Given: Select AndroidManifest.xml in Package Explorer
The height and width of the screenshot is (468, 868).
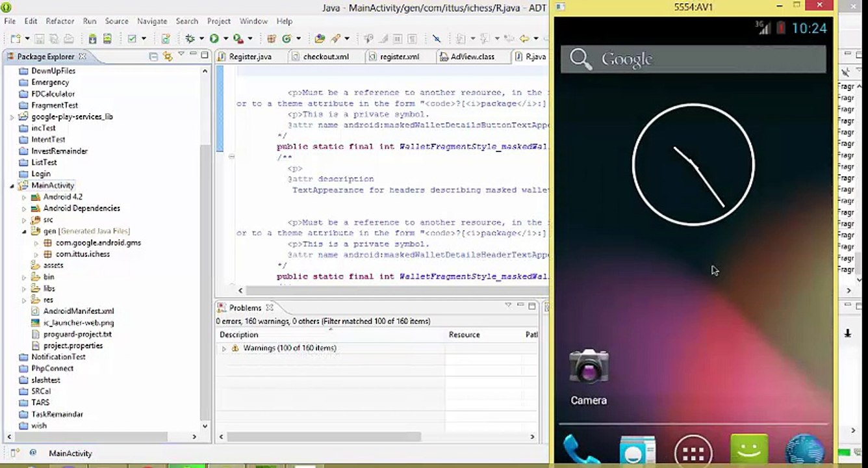Looking at the screenshot, I should click(x=78, y=311).
